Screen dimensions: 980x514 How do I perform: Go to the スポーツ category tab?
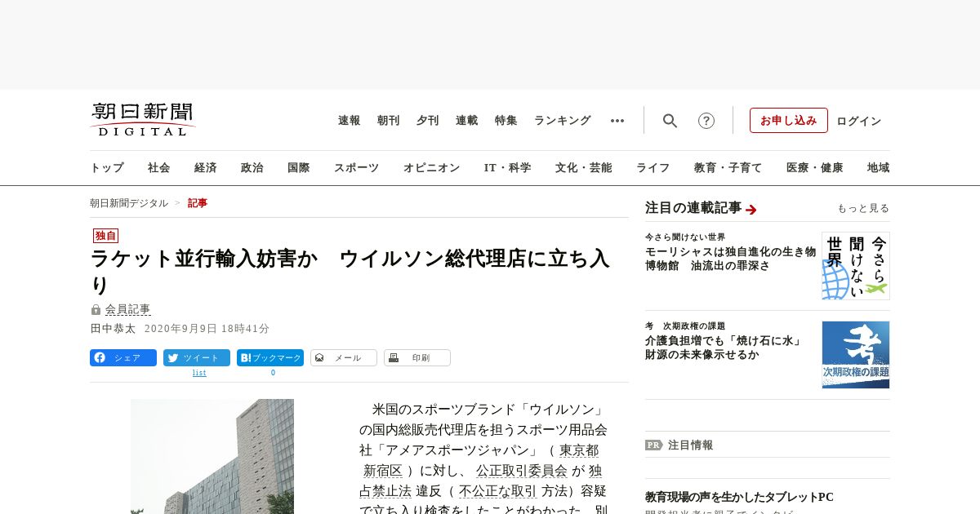pyautogui.click(x=356, y=168)
